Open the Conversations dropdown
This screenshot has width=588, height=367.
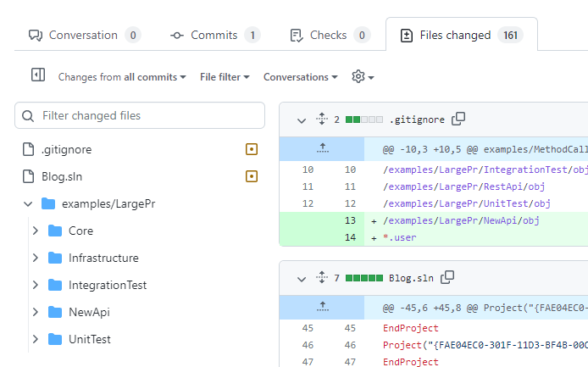[x=300, y=77]
